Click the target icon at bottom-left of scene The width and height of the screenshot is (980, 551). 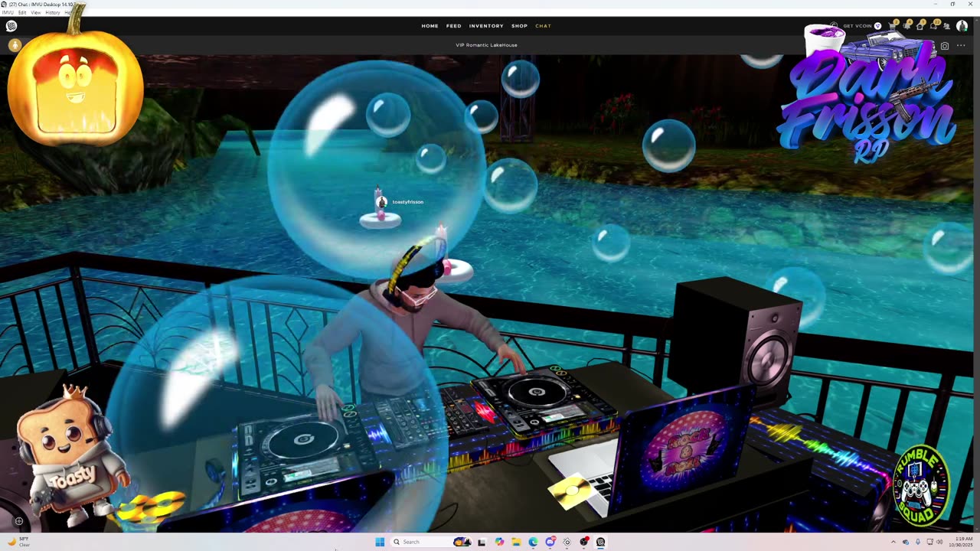coord(19,521)
